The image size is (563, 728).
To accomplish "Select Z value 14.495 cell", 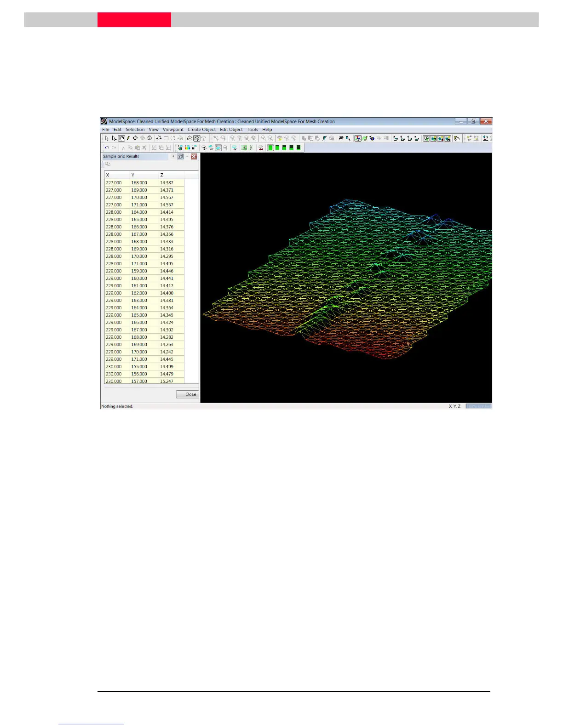I will pyautogui.click(x=172, y=264).
